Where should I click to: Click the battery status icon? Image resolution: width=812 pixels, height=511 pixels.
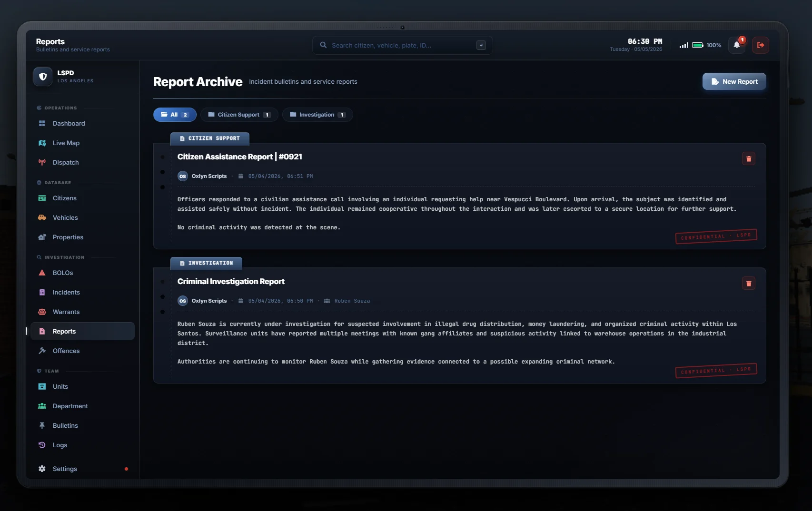tap(698, 45)
